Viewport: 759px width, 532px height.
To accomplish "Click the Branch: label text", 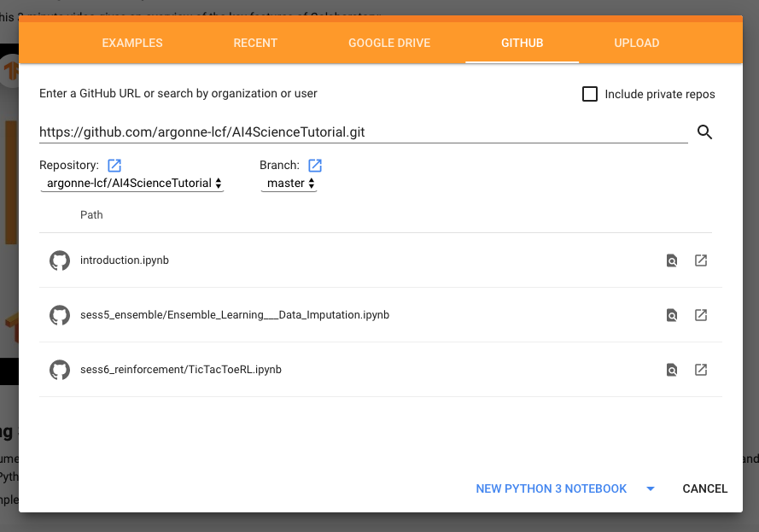I will click(x=279, y=166).
